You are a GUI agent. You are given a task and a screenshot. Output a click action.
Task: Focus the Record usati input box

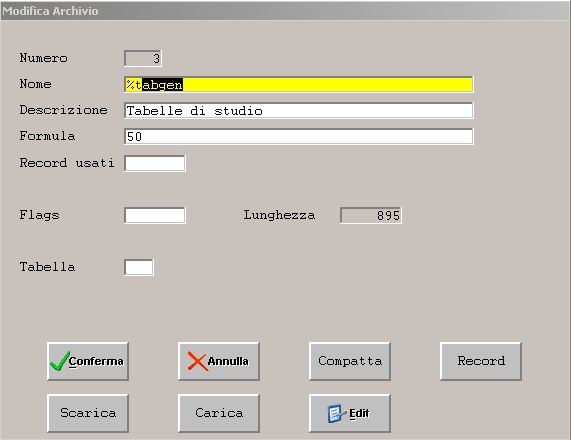[155, 163]
